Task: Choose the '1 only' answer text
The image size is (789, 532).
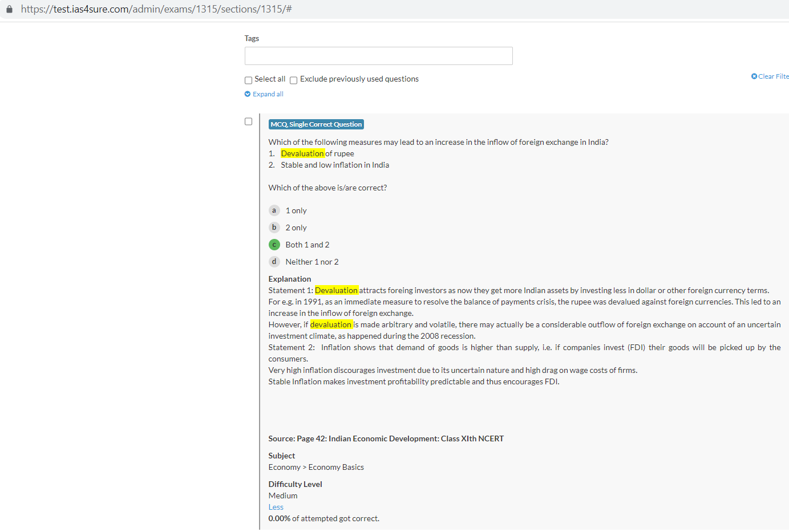Action: coord(296,210)
